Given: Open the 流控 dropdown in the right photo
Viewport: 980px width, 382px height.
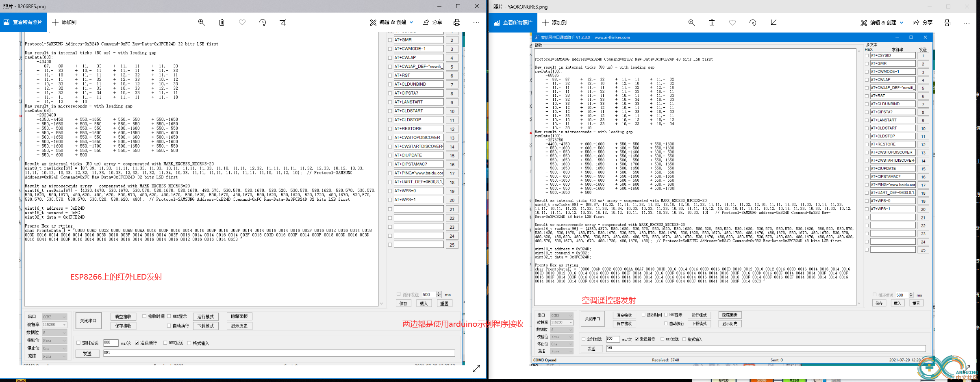Looking at the screenshot, I should pos(562,351).
